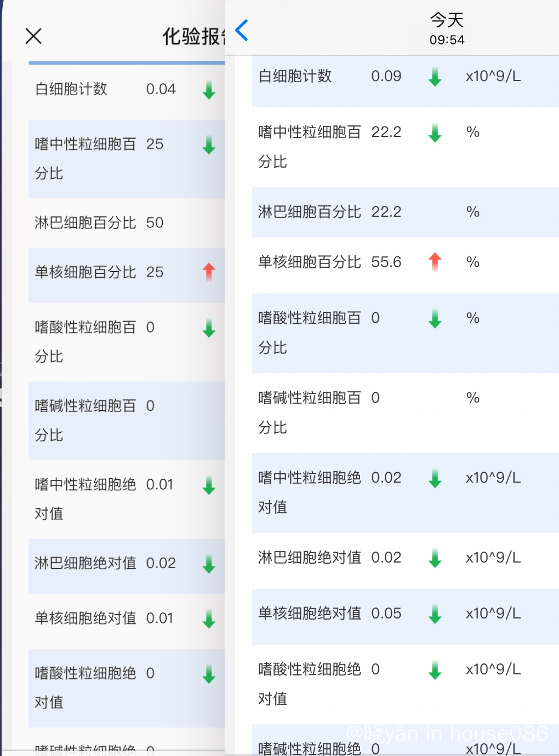Click green arrow beside lymphocyte absolute 0.02 x10^9/L
The width and height of the screenshot is (559, 756).
click(435, 559)
